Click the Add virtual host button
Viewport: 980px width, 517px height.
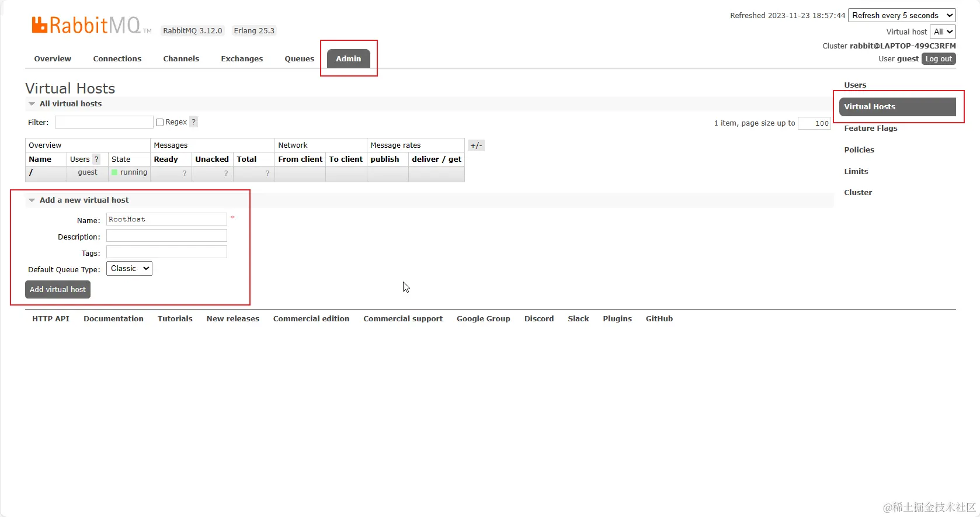pyautogui.click(x=58, y=290)
